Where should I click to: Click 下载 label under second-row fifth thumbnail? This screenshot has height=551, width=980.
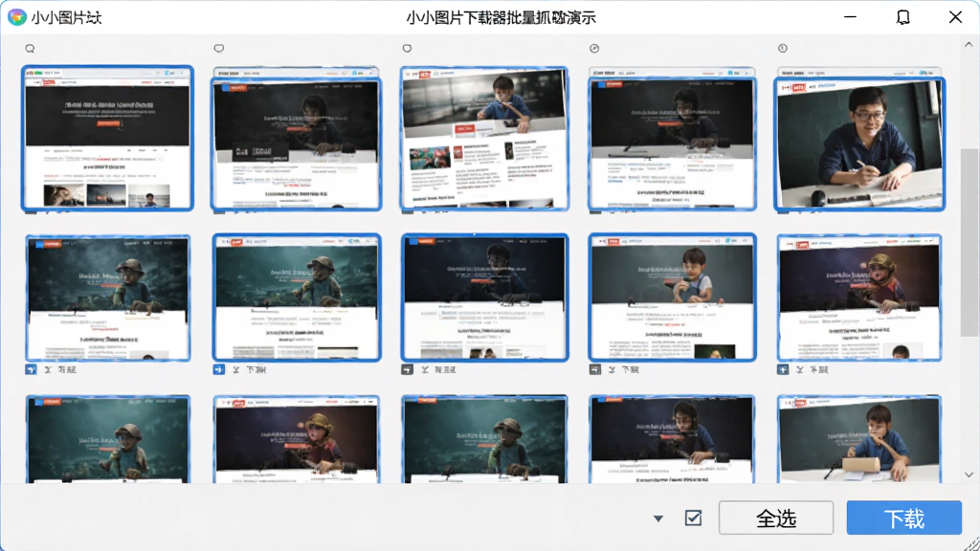click(819, 370)
